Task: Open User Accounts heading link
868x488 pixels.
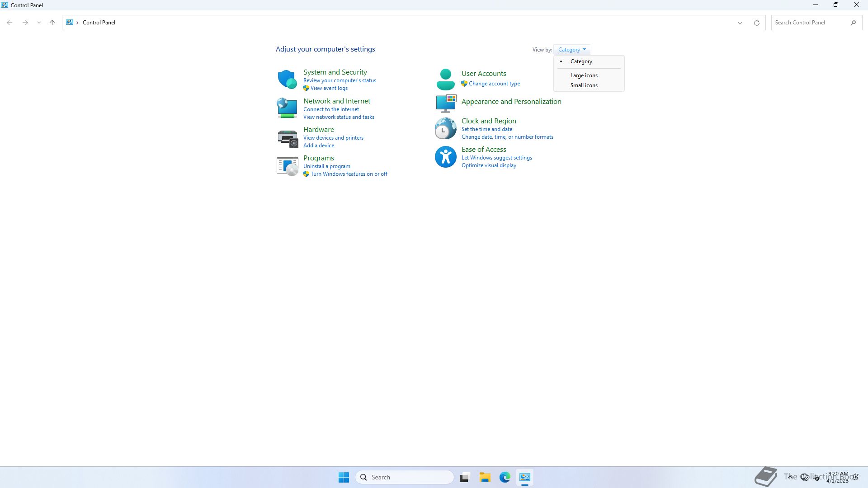Action: [x=484, y=74]
